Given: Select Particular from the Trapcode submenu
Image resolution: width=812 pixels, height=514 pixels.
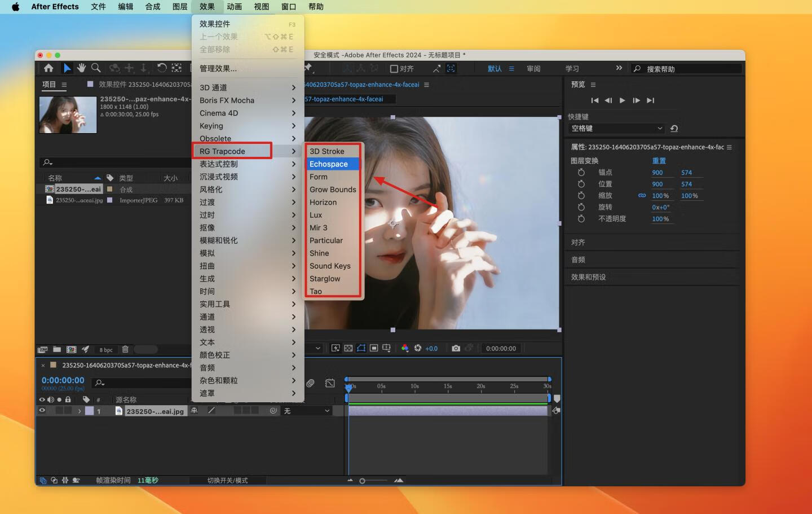Looking at the screenshot, I should tap(326, 240).
